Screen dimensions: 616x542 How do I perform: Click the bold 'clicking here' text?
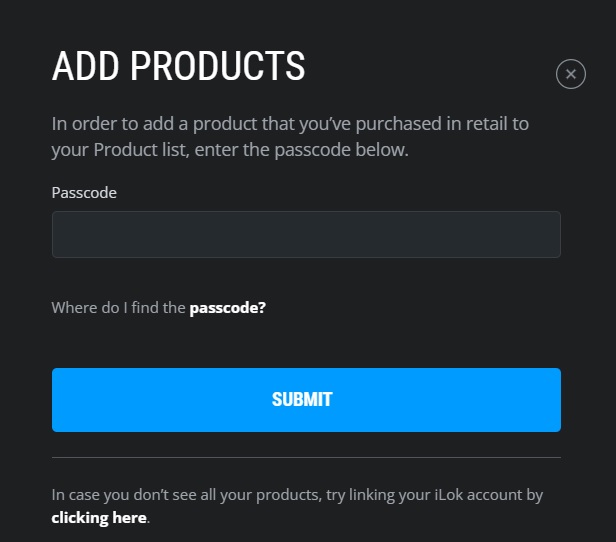[x=99, y=518]
